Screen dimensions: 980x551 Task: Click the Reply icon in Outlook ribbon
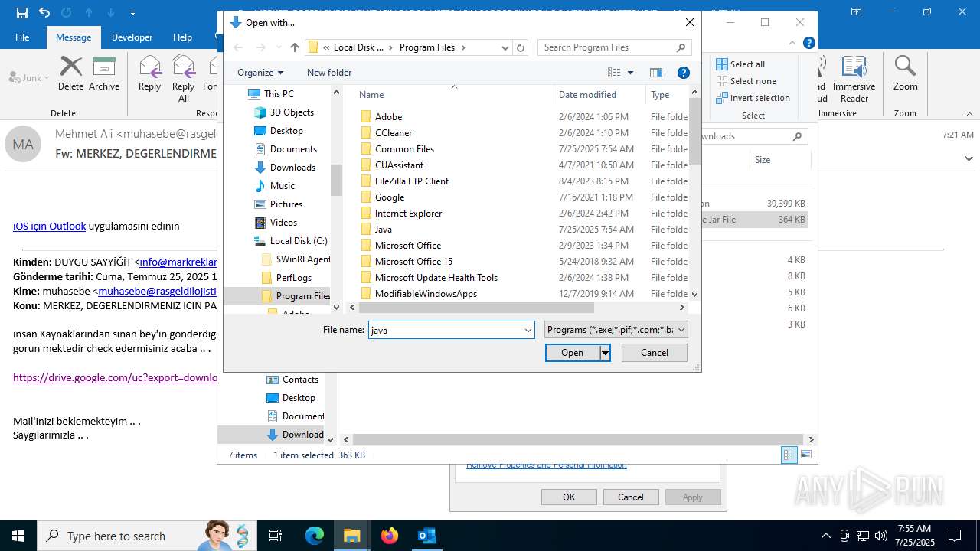149,73
